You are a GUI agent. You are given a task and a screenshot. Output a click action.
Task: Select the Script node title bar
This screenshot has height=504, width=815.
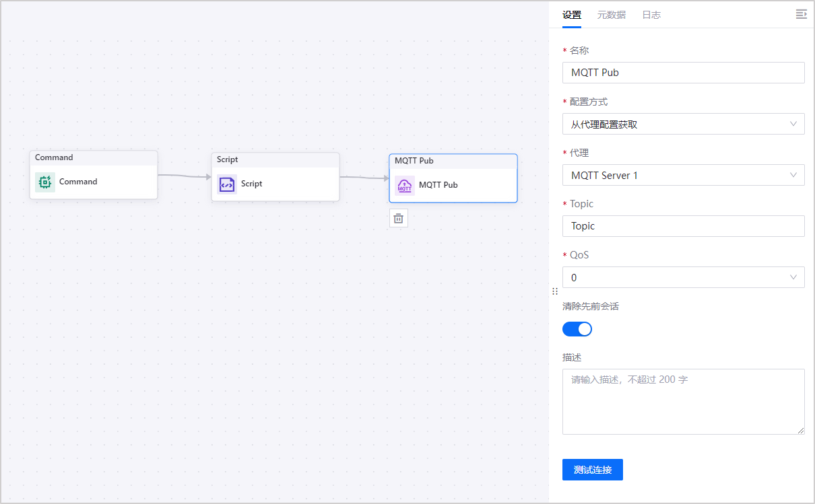[x=275, y=159]
